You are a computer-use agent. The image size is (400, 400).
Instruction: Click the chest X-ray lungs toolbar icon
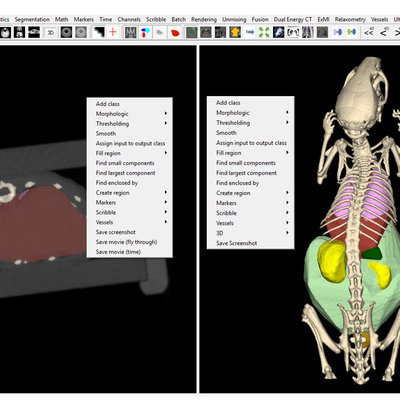(x=308, y=32)
